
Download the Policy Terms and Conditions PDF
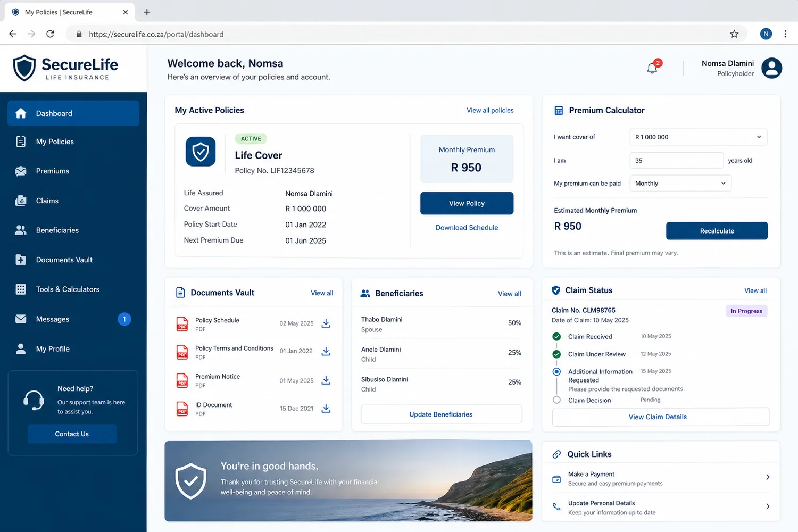tap(326, 351)
